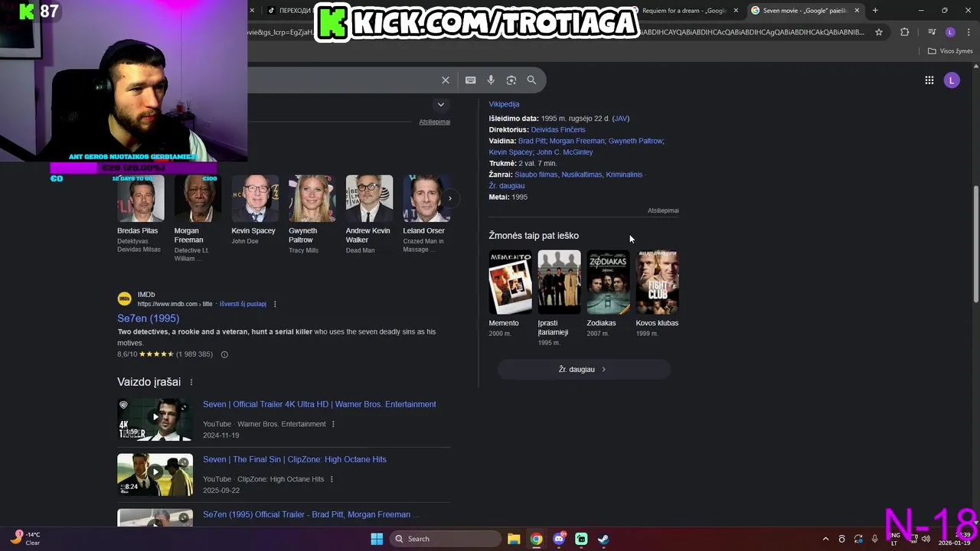The width and height of the screenshot is (980, 551).
Task: Open options for ClipZone video
Action: click(332, 479)
